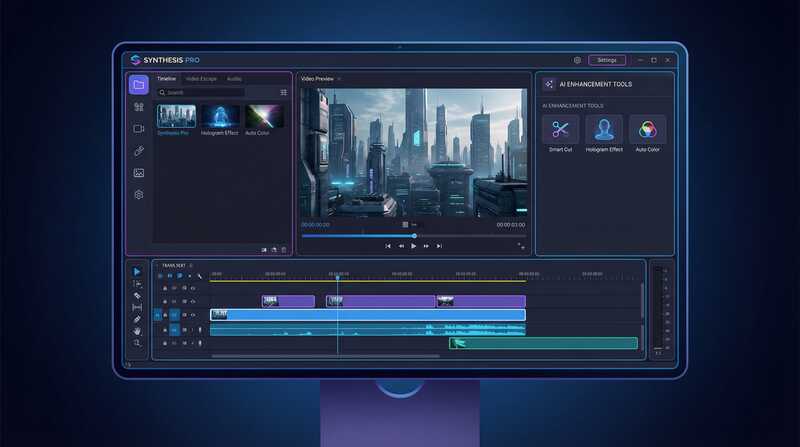Apply the Hologram Effect from AI tools

tap(603, 129)
